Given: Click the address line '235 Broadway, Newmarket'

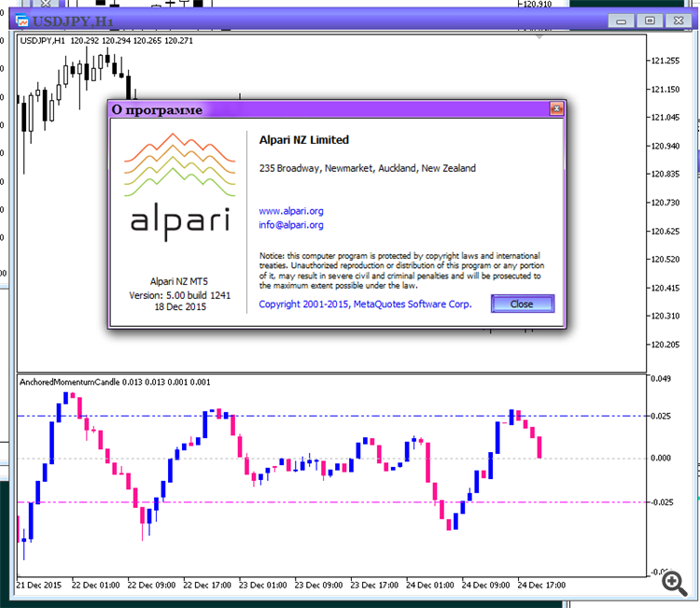Looking at the screenshot, I should coord(368,168).
